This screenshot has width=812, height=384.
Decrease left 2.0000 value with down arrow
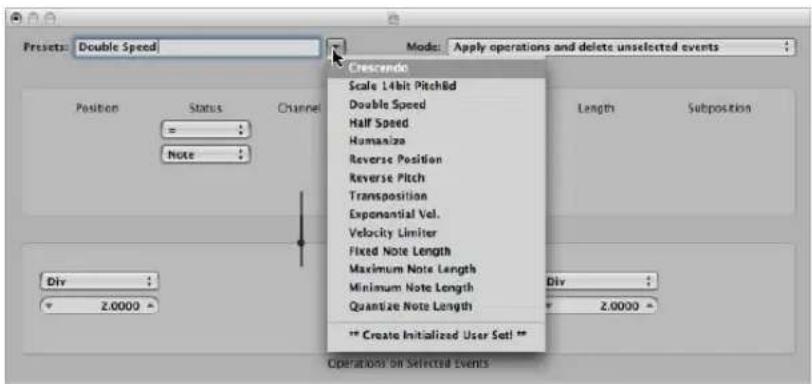coord(50,306)
